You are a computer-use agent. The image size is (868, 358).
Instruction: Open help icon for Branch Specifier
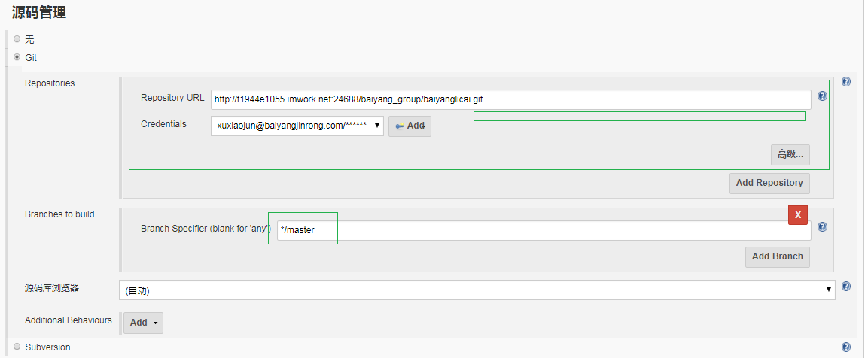tap(822, 227)
